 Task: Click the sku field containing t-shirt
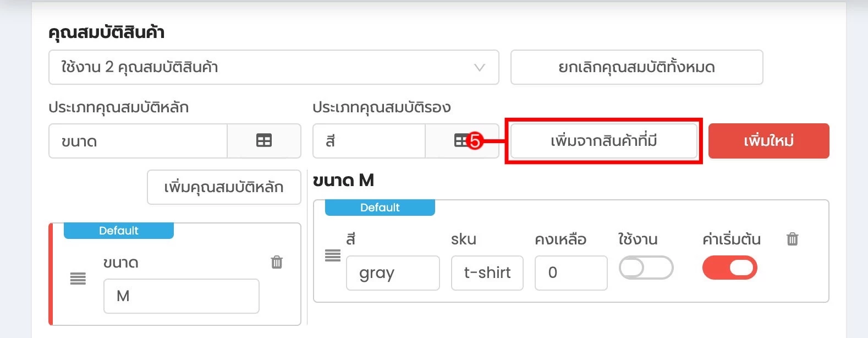pos(487,272)
